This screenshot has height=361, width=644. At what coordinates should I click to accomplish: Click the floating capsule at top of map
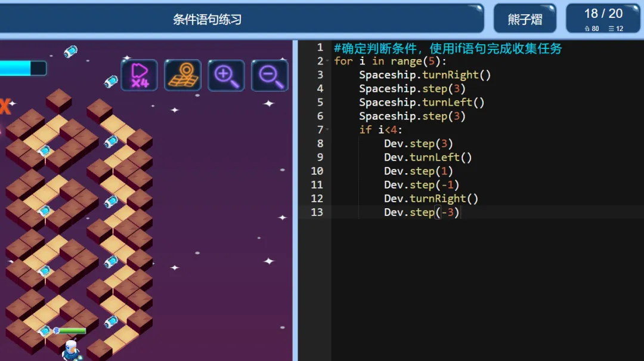(x=70, y=51)
